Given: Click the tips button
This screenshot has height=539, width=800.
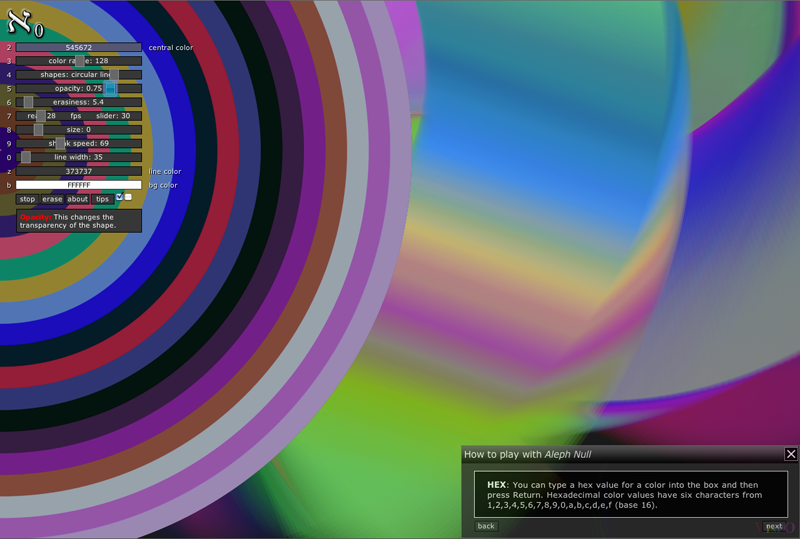Looking at the screenshot, I should click(102, 199).
